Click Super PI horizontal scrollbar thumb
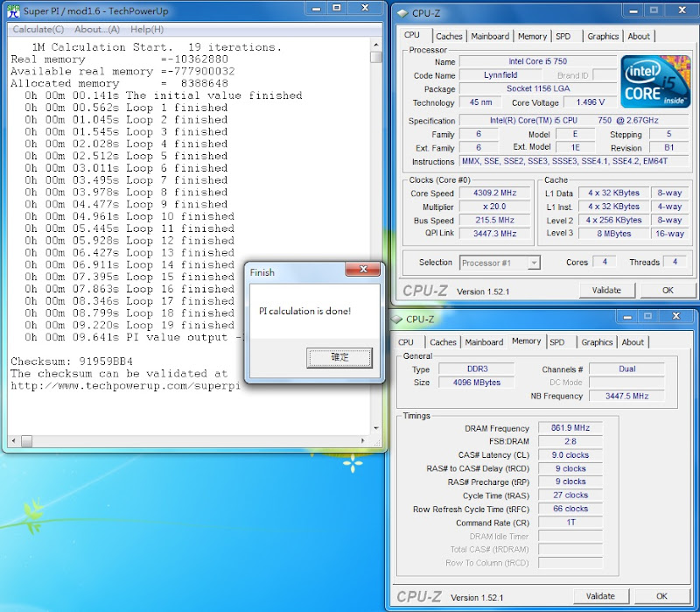This screenshot has height=612, width=700. (26, 441)
